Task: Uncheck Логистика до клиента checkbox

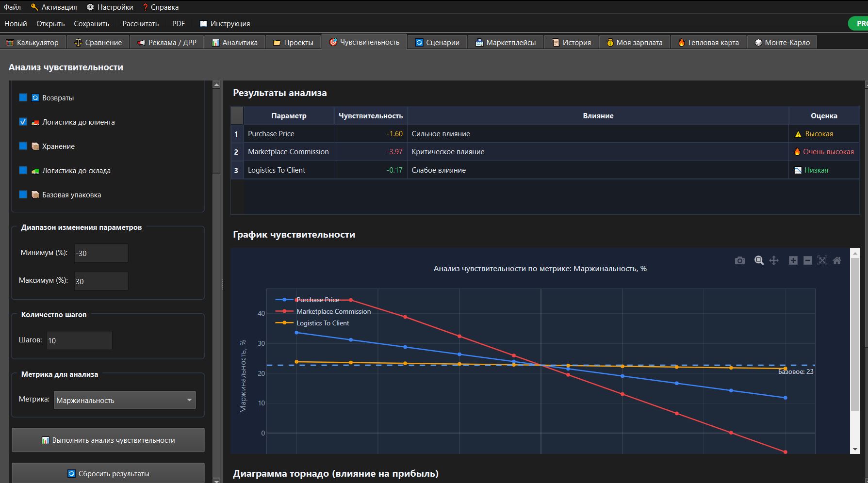Action: tap(23, 122)
